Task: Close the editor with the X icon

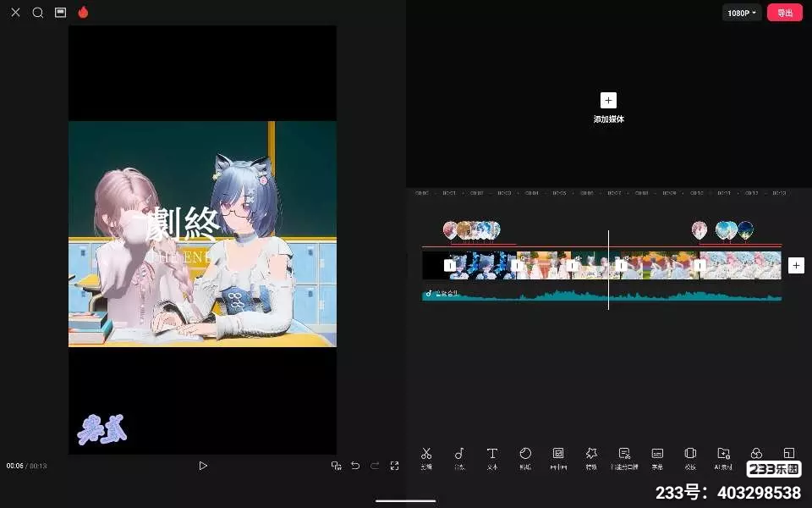Action: (x=15, y=13)
